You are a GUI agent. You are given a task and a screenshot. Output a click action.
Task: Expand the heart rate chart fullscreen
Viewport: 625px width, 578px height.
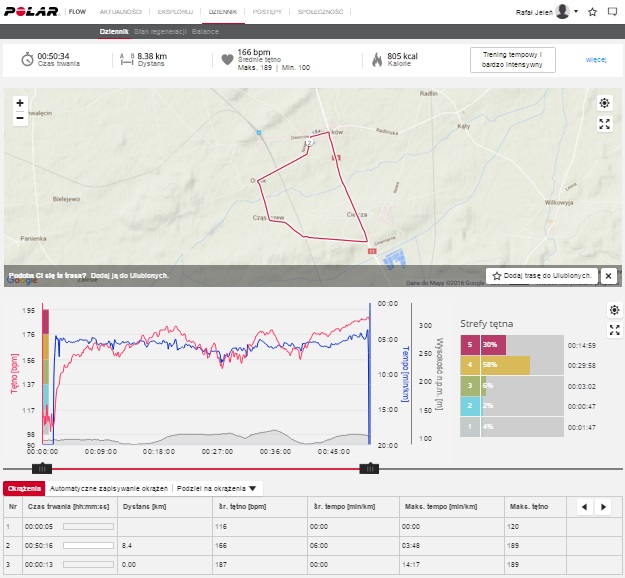coord(615,330)
